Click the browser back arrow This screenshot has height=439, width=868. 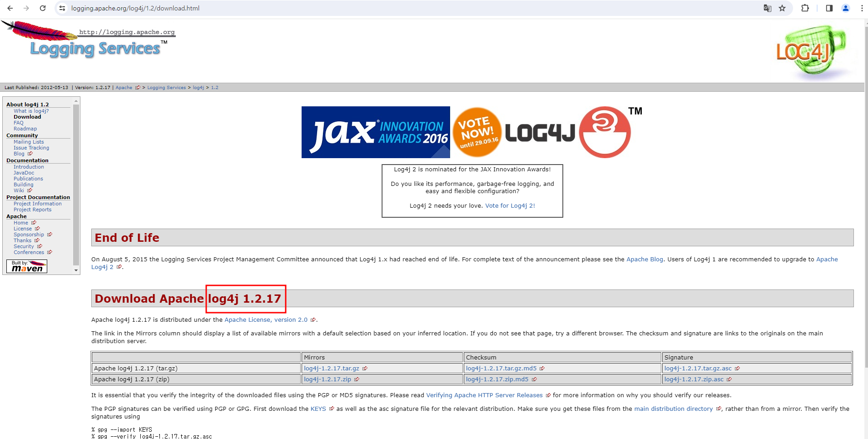[10, 8]
